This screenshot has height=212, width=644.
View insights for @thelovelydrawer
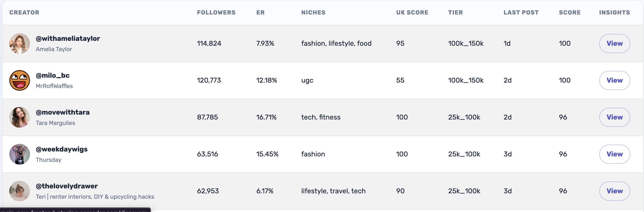coord(615,191)
